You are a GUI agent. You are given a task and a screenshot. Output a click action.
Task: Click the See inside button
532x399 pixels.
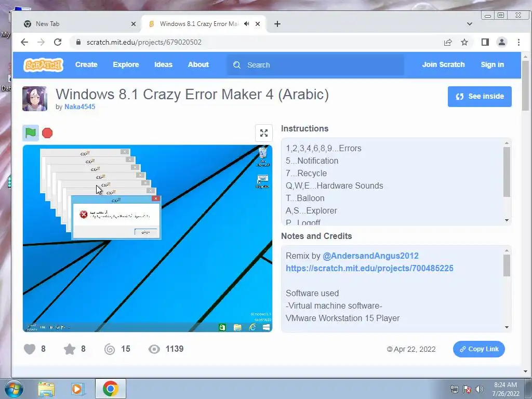pyautogui.click(x=480, y=96)
